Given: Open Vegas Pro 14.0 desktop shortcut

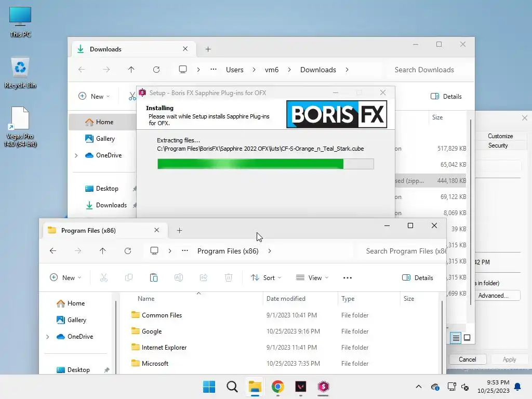Looking at the screenshot, I should tap(20, 127).
